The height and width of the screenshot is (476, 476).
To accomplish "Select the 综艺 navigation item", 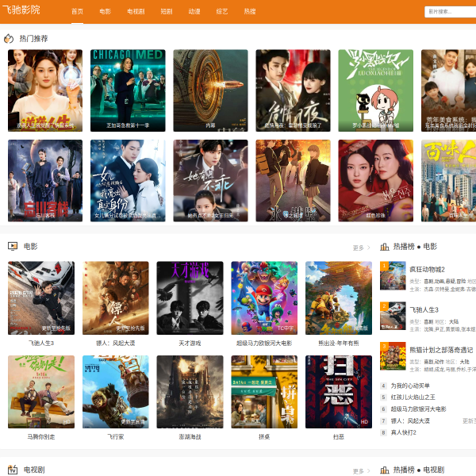I will pyautogui.click(x=222, y=12).
